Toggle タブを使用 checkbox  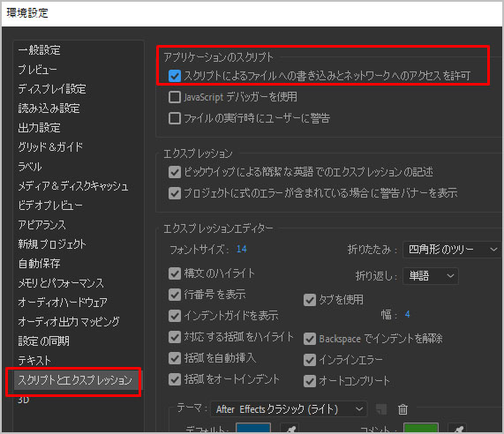click(x=310, y=300)
